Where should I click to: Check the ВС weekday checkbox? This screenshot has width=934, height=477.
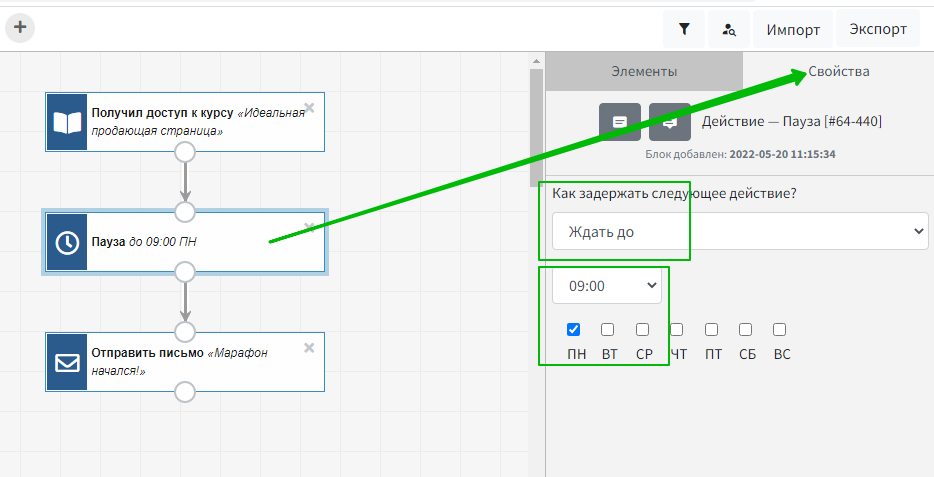[x=780, y=329]
